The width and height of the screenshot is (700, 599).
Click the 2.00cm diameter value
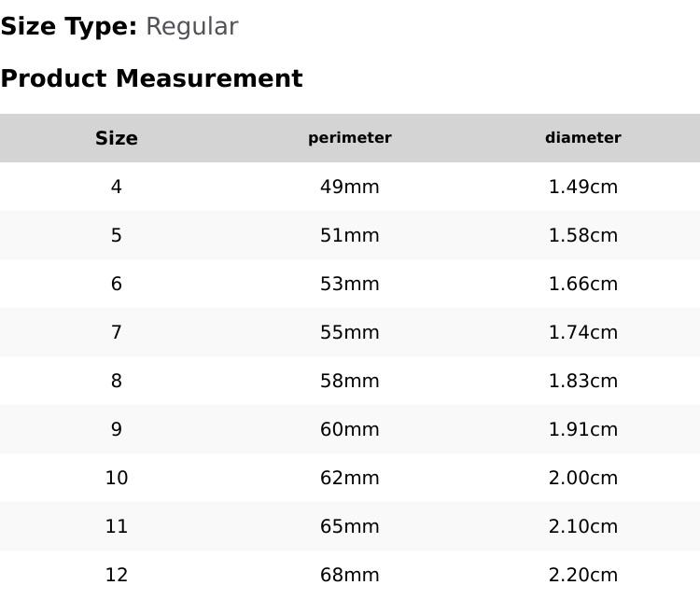coord(583,478)
